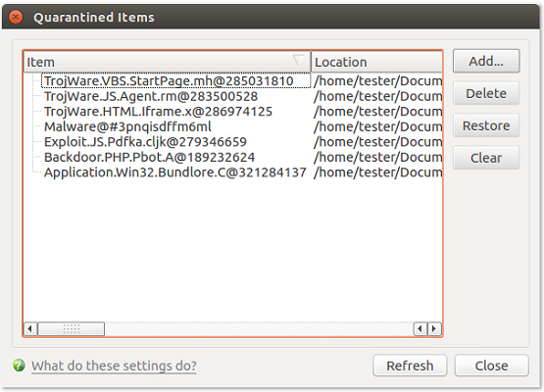This screenshot has height=392, width=544.
Task: Click the rightmost scrollbar arrow
Action: tap(434, 328)
